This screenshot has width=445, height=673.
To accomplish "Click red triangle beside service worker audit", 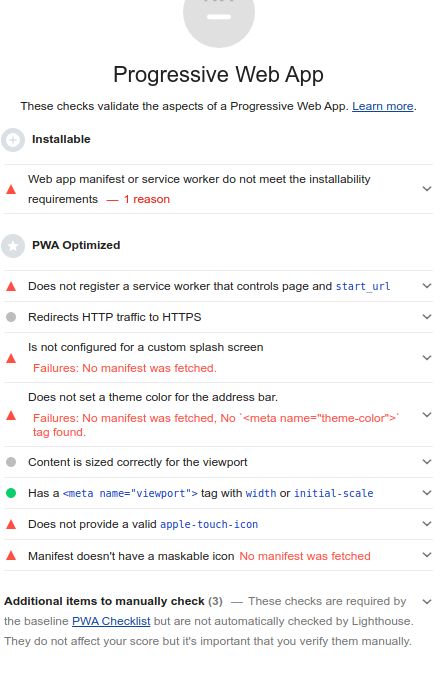I will point(11,286).
